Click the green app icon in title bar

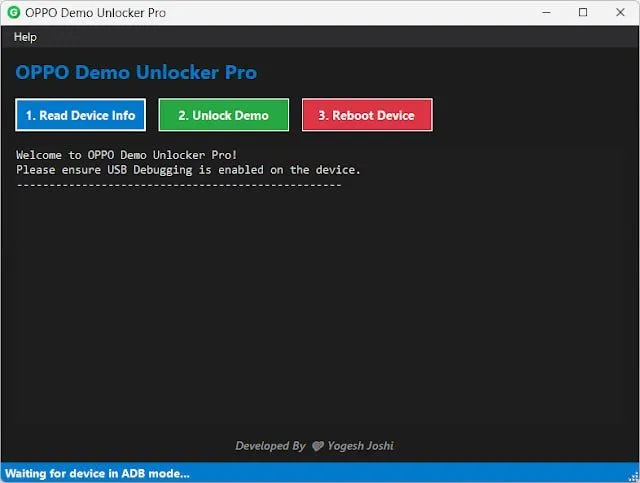[13, 13]
